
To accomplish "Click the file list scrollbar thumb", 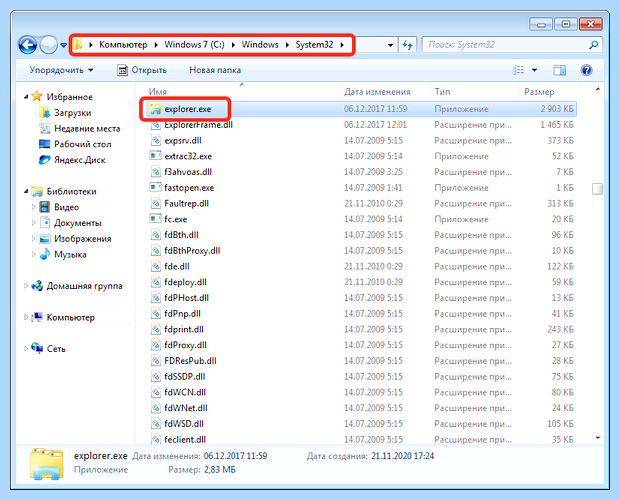I will point(597,189).
